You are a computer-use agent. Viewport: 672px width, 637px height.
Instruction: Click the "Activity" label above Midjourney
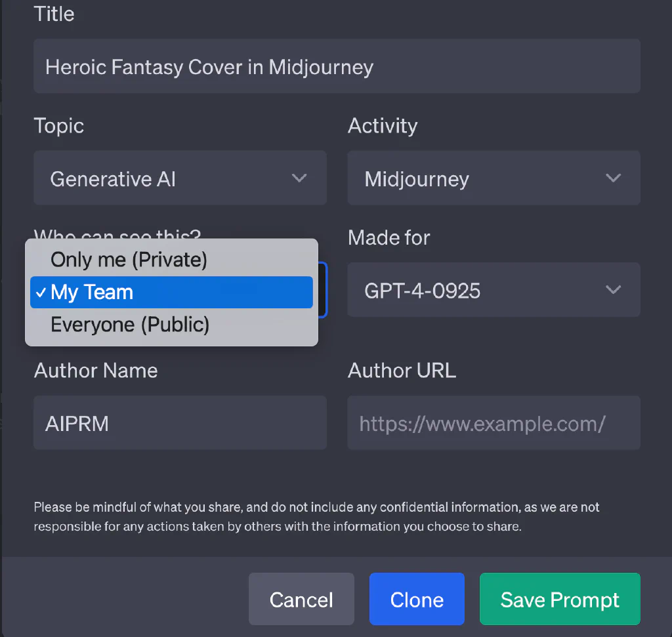[383, 126]
